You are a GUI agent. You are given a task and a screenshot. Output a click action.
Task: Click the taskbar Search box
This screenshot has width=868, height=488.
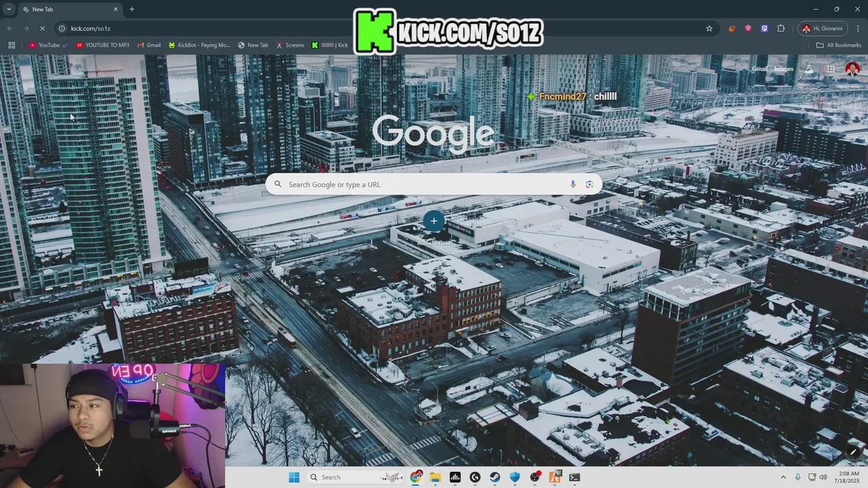355,477
